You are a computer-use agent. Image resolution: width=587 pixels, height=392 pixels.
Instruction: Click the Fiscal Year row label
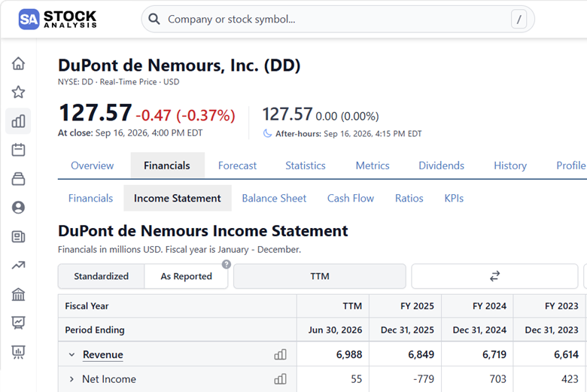coord(87,306)
